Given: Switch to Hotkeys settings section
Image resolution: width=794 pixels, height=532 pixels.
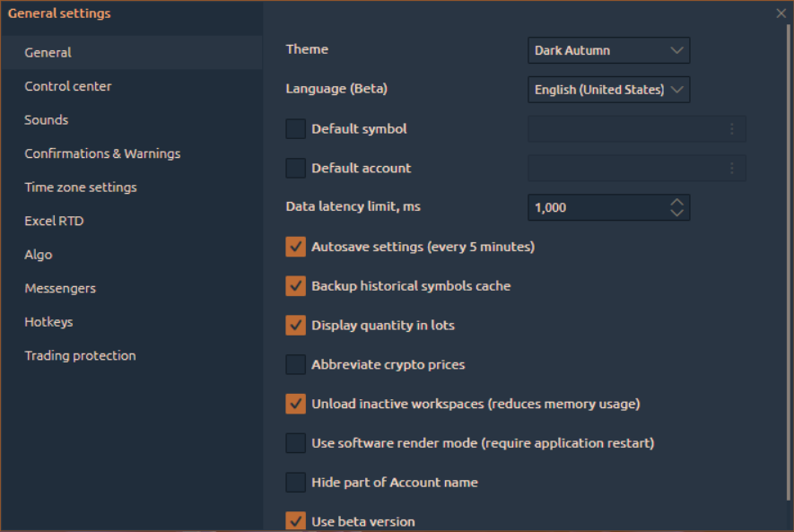Looking at the screenshot, I should pos(48,322).
